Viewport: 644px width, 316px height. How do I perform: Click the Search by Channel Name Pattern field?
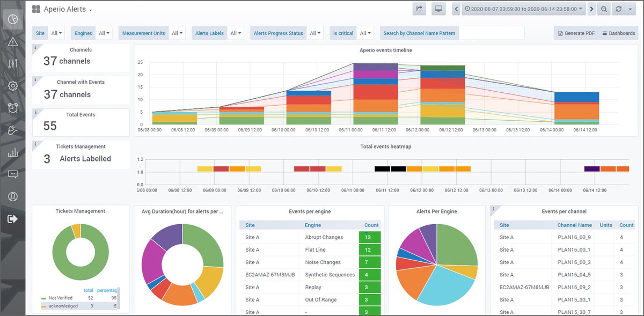pyautogui.click(x=492, y=33)
